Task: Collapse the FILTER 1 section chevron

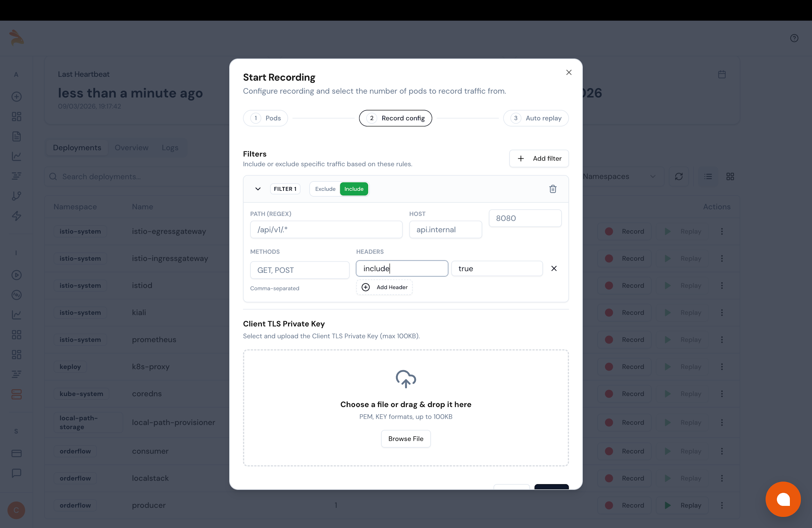Action: coord(258,189)
